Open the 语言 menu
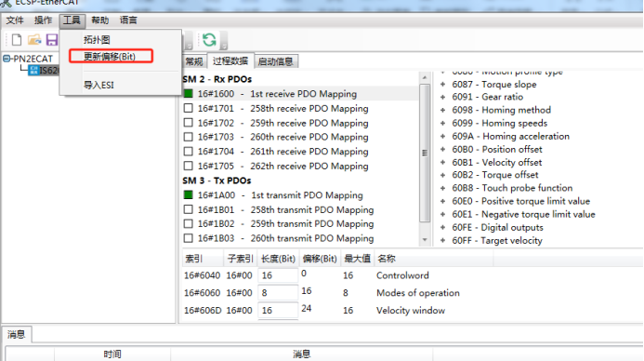This screenshot has width=644, height=361. click(x=128, y=20)
